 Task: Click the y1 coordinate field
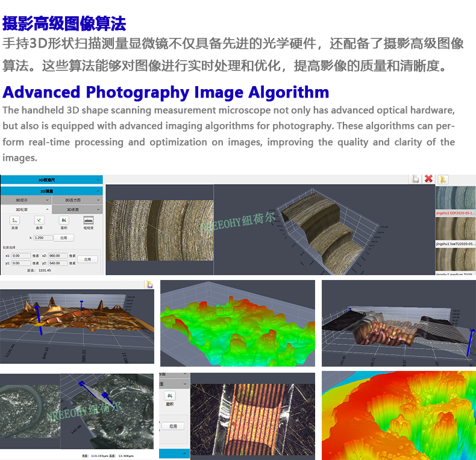(x=21, y=263)
